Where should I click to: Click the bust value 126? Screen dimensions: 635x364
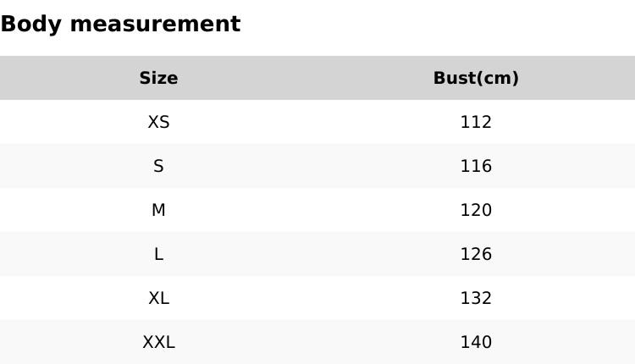(476, 254)
